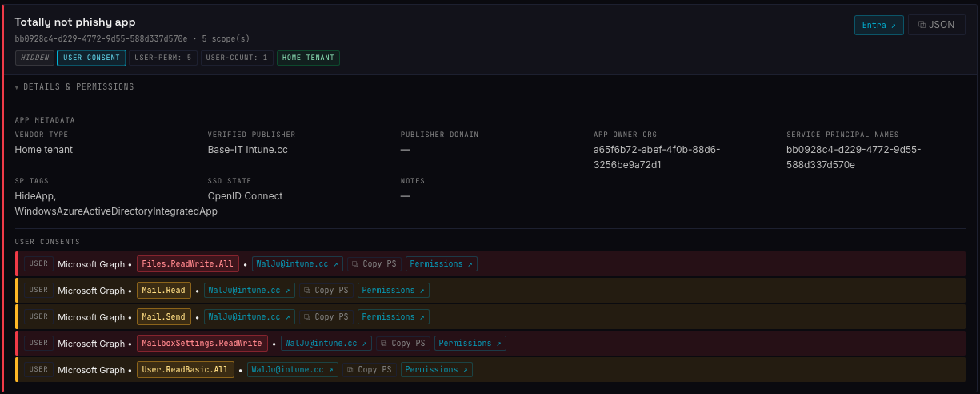The width and height of the screenshot is (980, 394).
Task: Click the Files.ReadWrite.All scope tag
Action: (188, 263)
